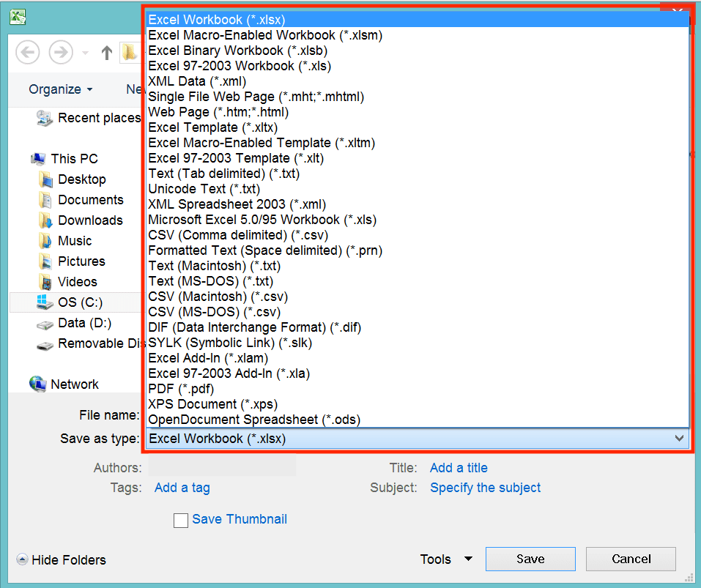Click the Music folder icon

[45, 241]
